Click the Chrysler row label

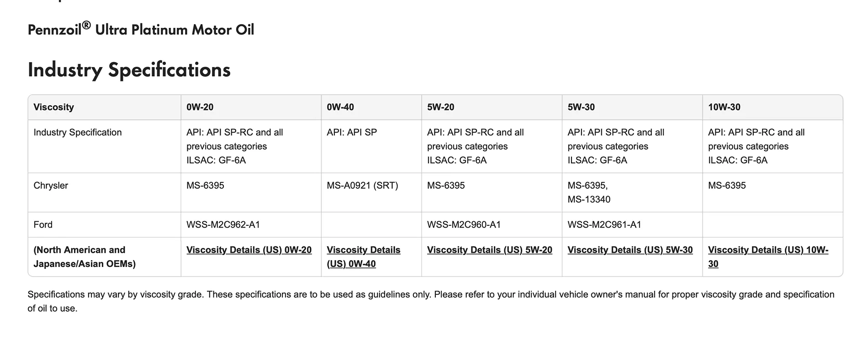point(51,186)
